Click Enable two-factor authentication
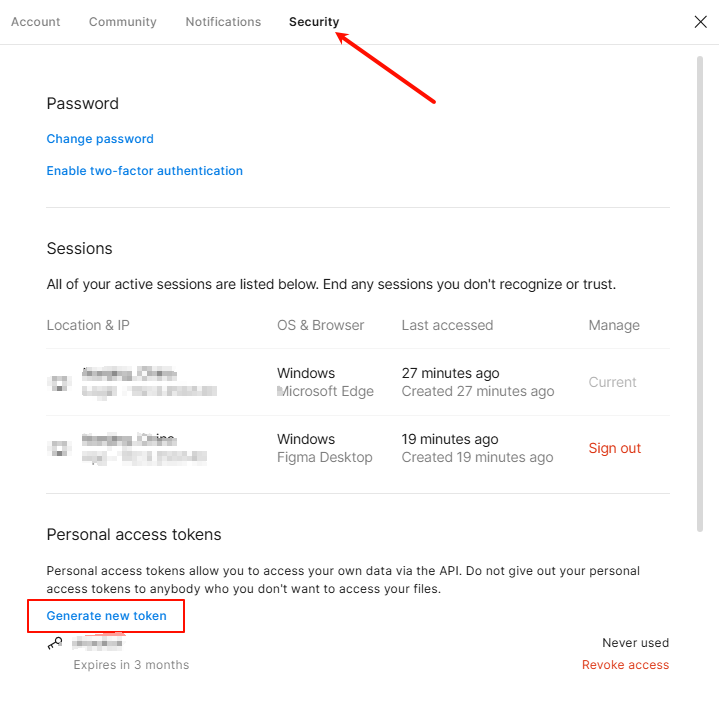This screenshot has width=719, height=716. (x=144, y=171)
